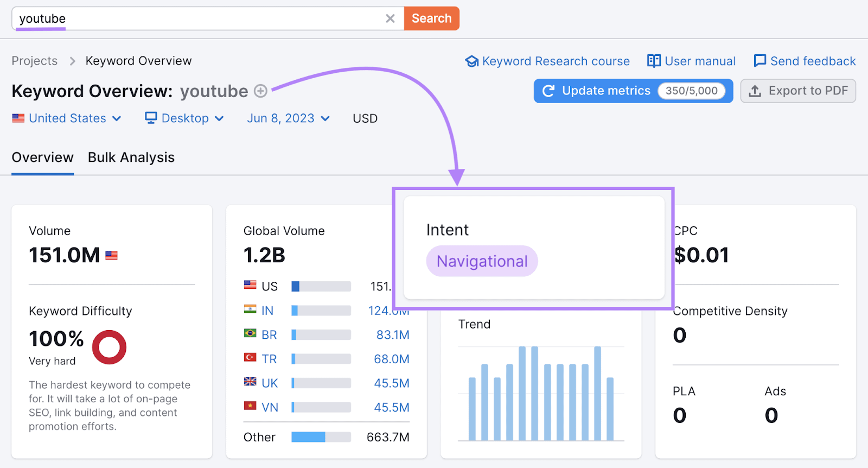Click the Keyword Difficulty red donut indicator
This screenshot has height=468, width=868.
(x=109, y=347)
